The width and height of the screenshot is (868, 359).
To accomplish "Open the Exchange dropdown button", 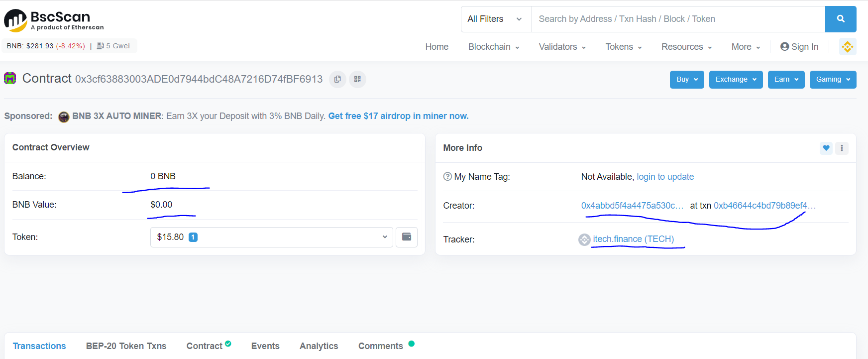I will click(x=736, y=80).
